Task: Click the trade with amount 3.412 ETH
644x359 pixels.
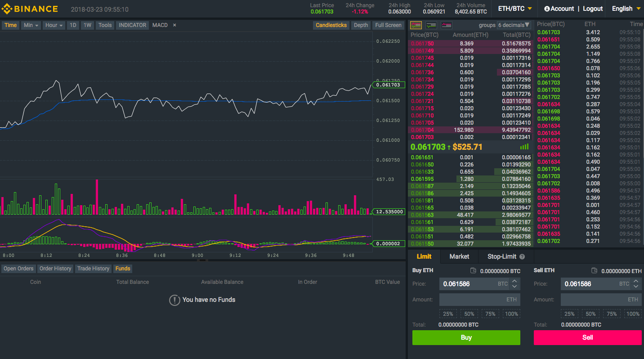Action: (x=589, y=32)
